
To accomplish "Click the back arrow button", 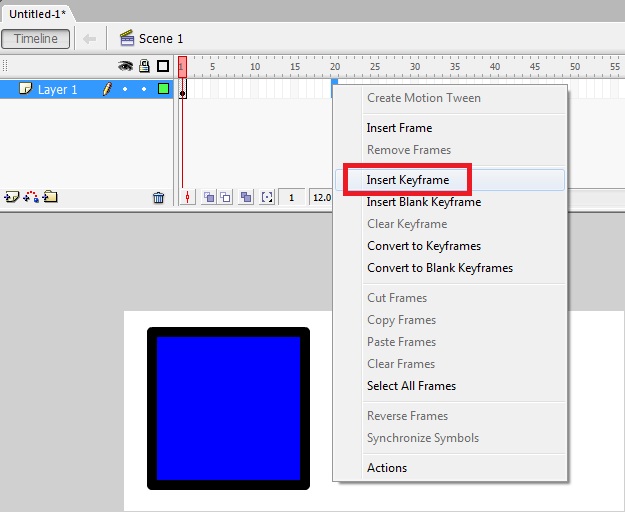I will pyautogui.click(x=89, y=39).
